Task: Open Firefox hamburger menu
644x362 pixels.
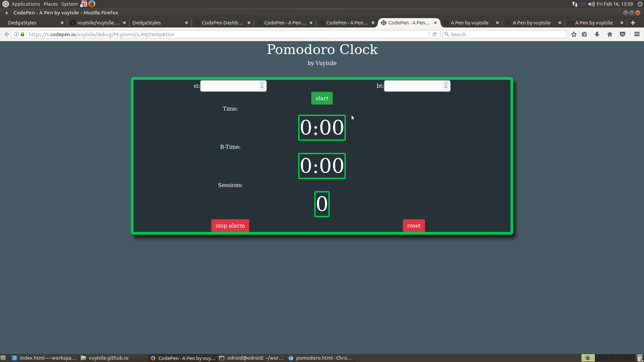Action: point(637,35)
